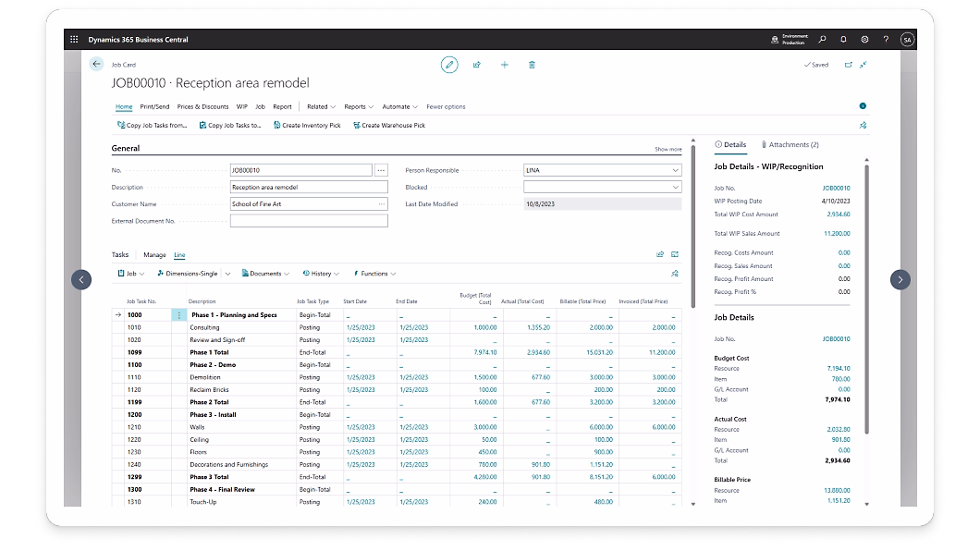Open the WIP menu
980x551 pixels.
pos(242,107)
